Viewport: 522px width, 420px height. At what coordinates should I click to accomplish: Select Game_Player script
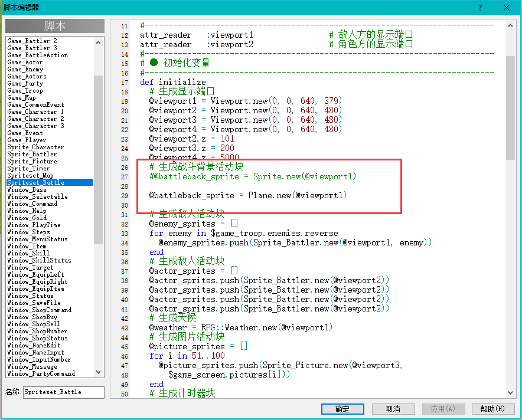click(27, 140)
